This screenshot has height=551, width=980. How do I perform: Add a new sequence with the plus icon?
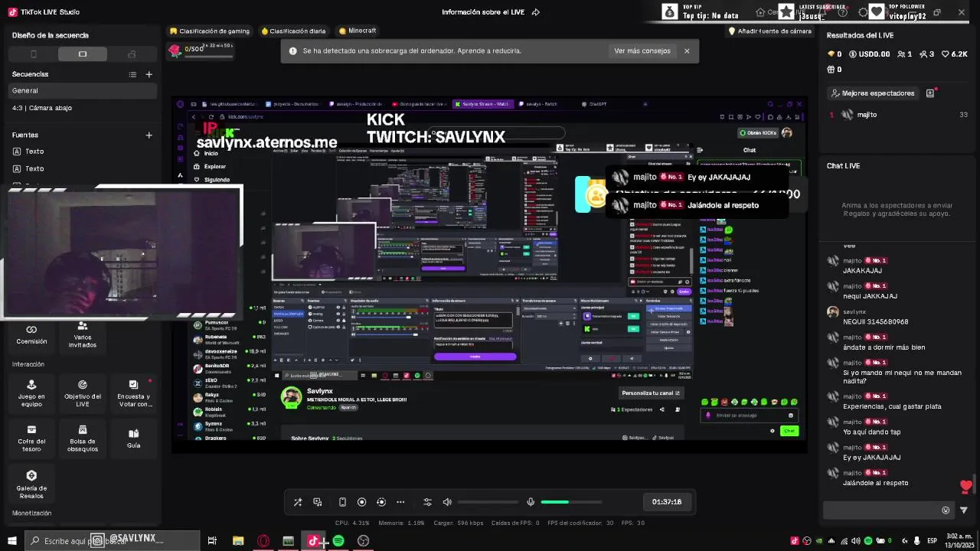[149, 74]
